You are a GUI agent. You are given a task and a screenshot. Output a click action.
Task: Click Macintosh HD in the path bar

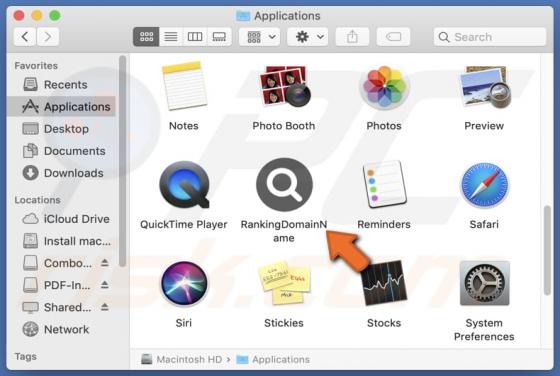tap(182, 359)
